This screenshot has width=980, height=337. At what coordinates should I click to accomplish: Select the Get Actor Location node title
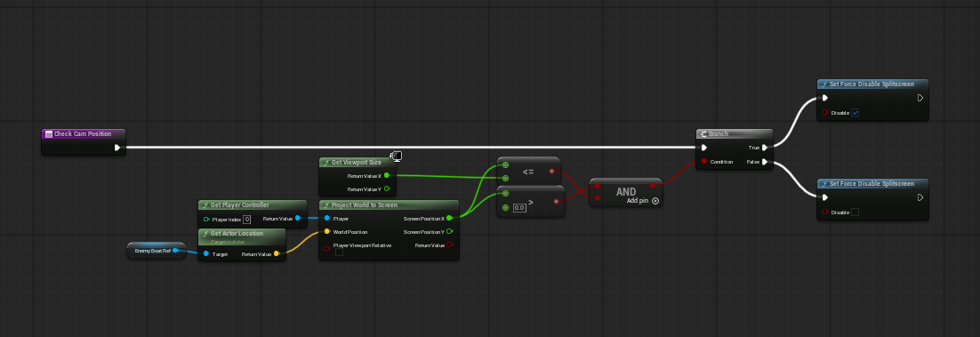coord(237,233)
